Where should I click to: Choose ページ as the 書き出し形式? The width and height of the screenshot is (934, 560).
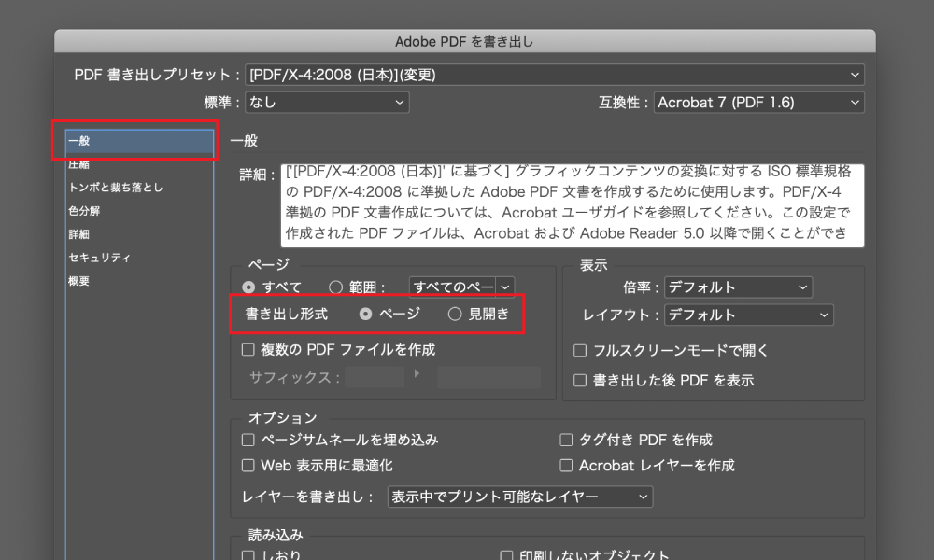pyautogui.click(x=366, y=314)
